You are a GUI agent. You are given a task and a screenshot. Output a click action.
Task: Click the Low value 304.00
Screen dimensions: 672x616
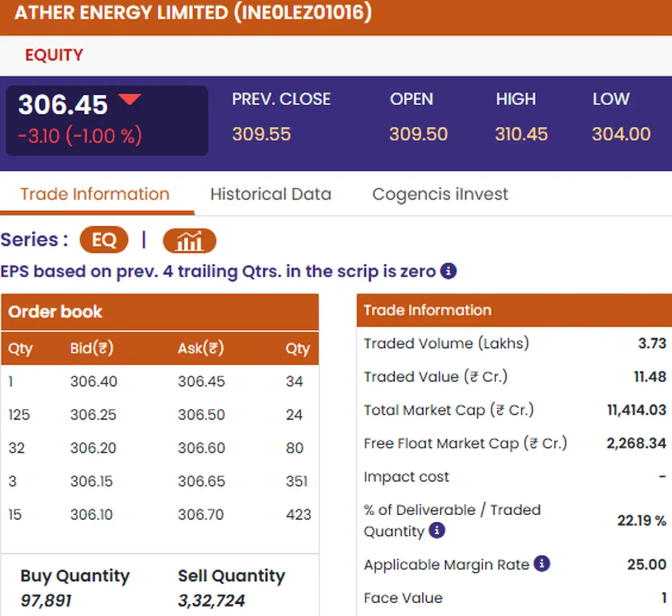pos(621,134)
